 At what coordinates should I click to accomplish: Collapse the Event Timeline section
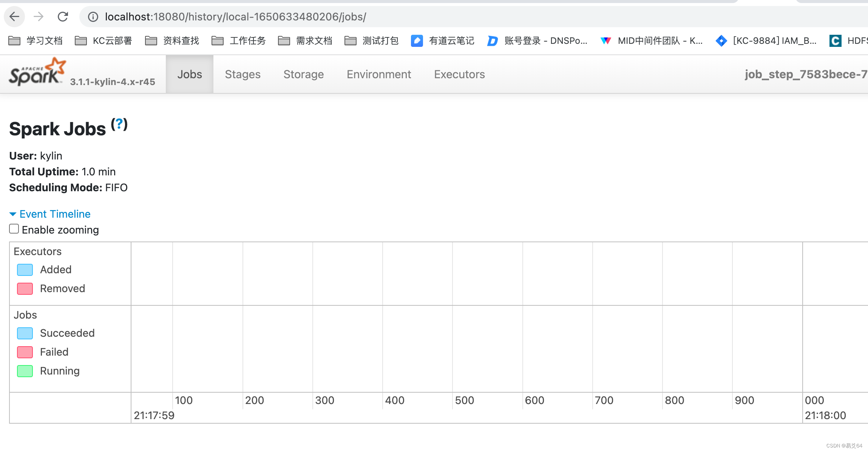click(50, 214)
